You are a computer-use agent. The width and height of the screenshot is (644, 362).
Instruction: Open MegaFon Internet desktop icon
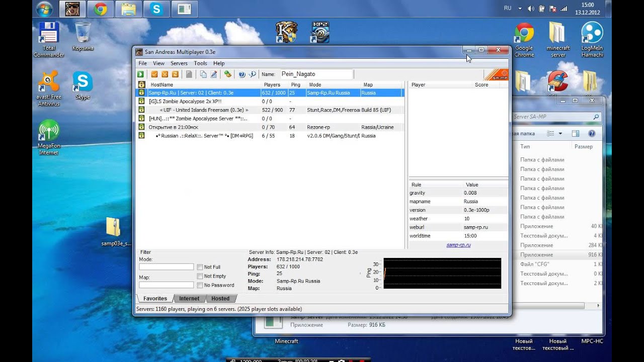pos(49,137)
